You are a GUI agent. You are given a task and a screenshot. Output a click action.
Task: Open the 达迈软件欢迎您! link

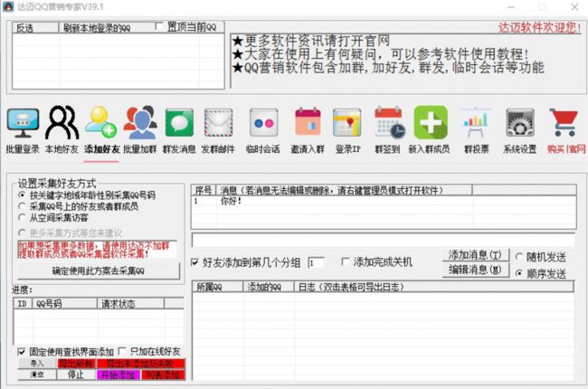pyautogui.click(x=539, y=27)
